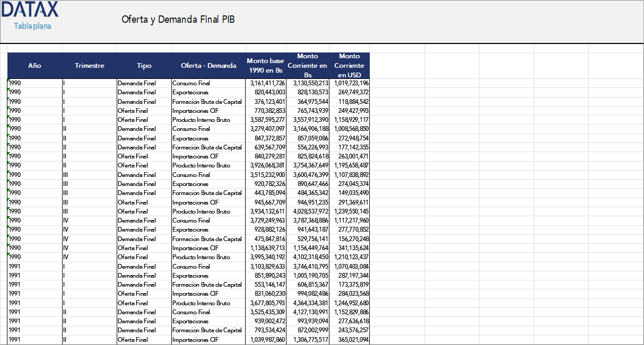Click the first 1991 year cell
Image resolution: width=644 pixels, height=345 pixels.
pos(16,266)
